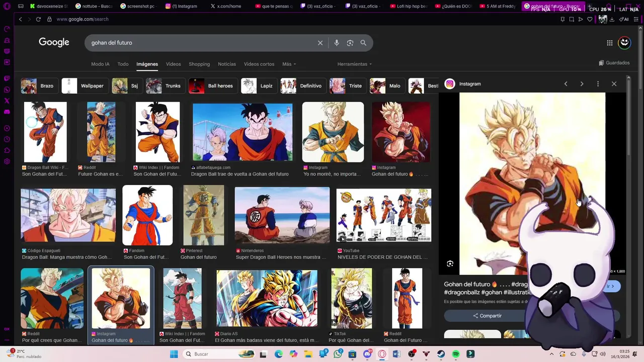Open the preview panel three-dot menu
The height and width of the screenshot is (362, 644).
point(598,84)
